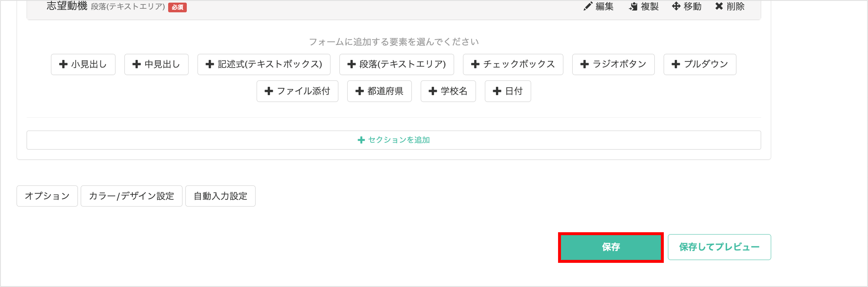Add a 中見出し element
This screenshot has width=868, height=287.
[x=156, y=64]
